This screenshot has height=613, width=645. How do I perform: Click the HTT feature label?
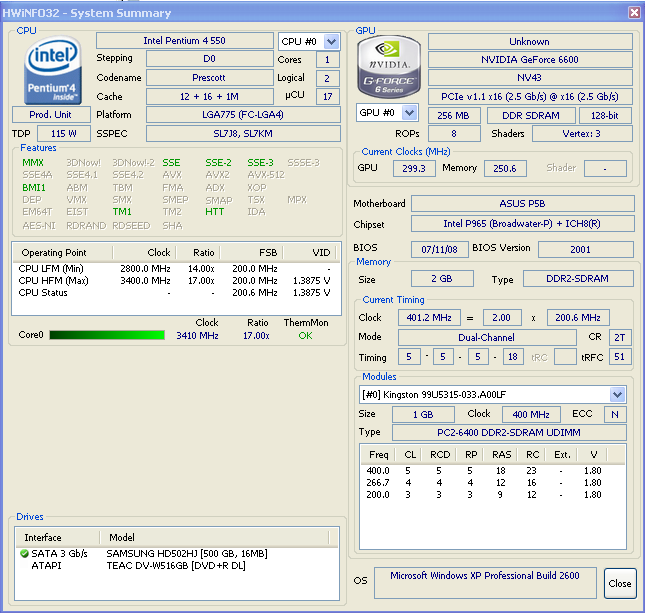pyautogui.click(x=215, y=212)
